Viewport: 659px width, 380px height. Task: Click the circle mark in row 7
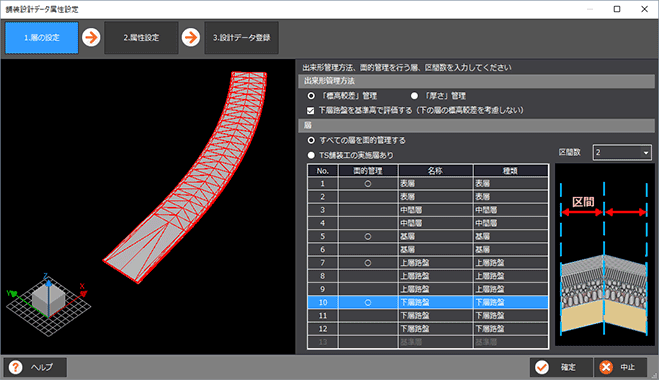(x=368, y=263)
